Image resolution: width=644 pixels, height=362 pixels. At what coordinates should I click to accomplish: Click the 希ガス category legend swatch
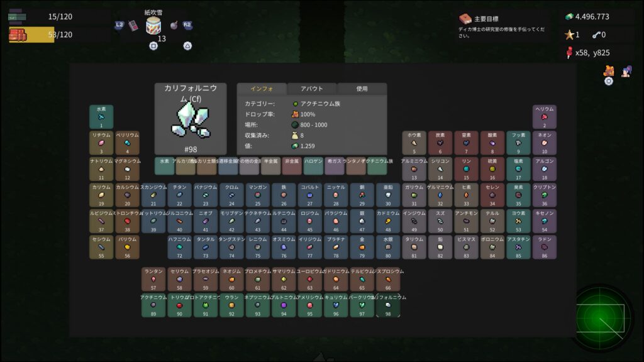[x=335, y=166]
